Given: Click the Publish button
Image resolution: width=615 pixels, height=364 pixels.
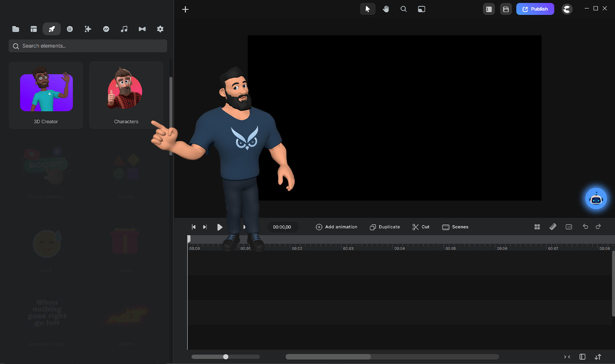Looking at the screenshot, I should (535, 9).
